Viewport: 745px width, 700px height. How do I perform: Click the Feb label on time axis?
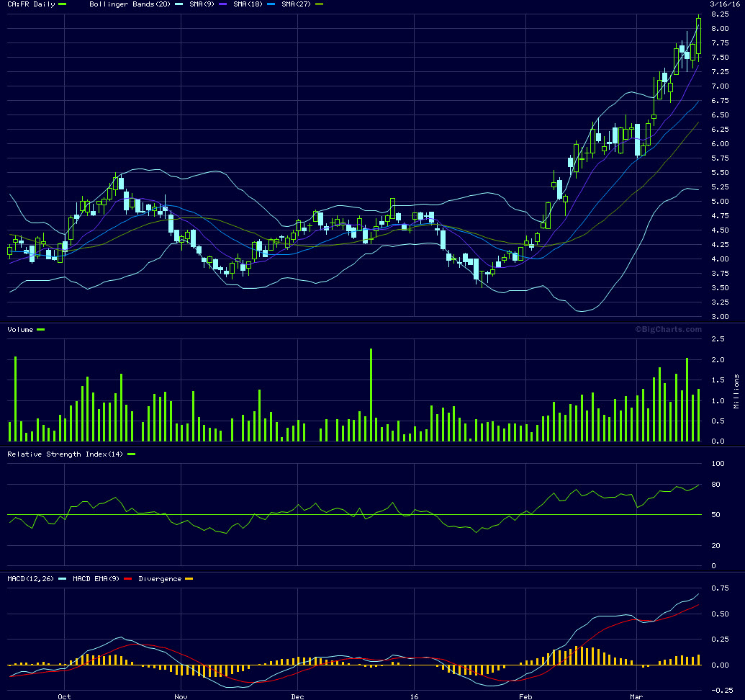coord(525,696)
